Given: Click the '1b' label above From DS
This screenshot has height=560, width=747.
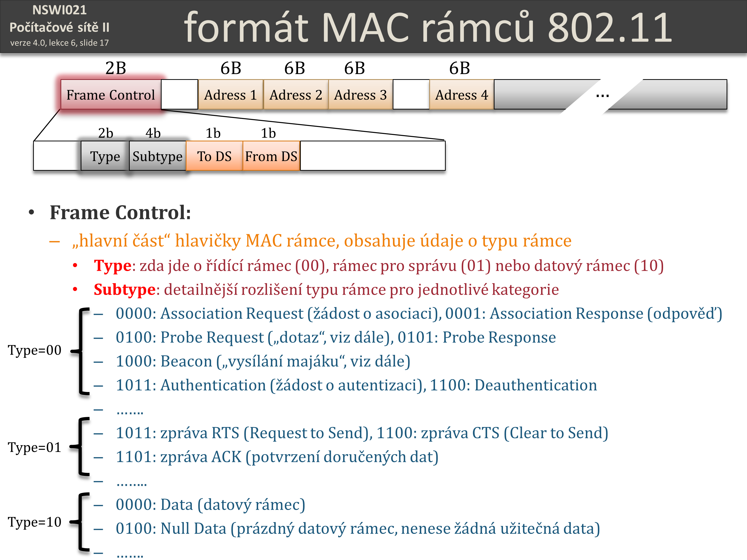Looking at the screenshot, I should point(268,133).
